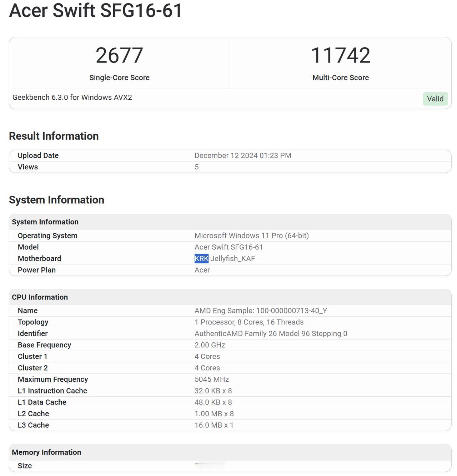Click the single-core score 2677
Image resolution: width=457 pixels, height=476 pixels.
[x=119, y=55]
